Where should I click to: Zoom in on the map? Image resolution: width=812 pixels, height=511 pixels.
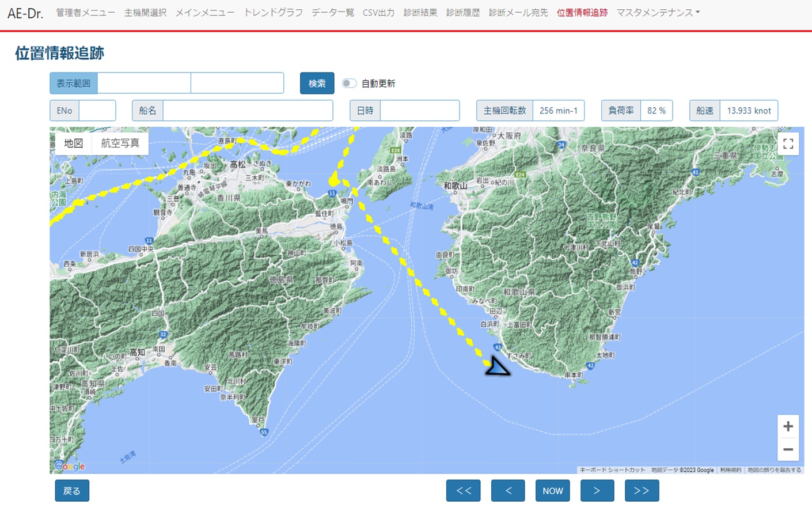[x=788, y=426]
